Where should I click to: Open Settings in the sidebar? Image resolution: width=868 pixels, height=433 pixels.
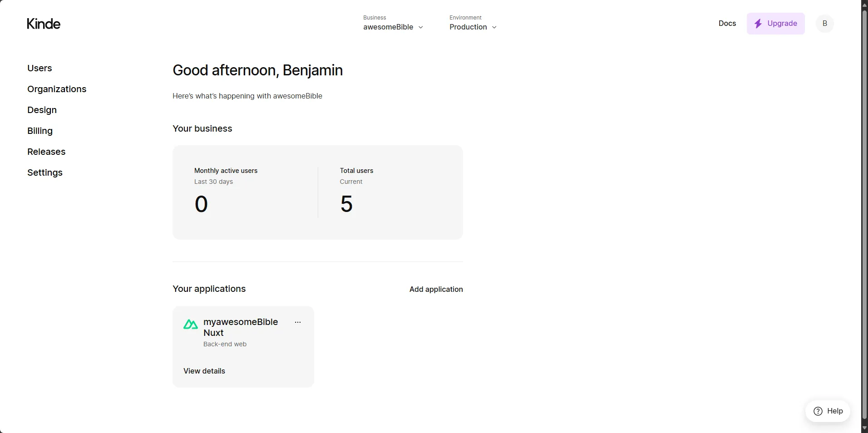pyautogui.click(x=45, y=172)
